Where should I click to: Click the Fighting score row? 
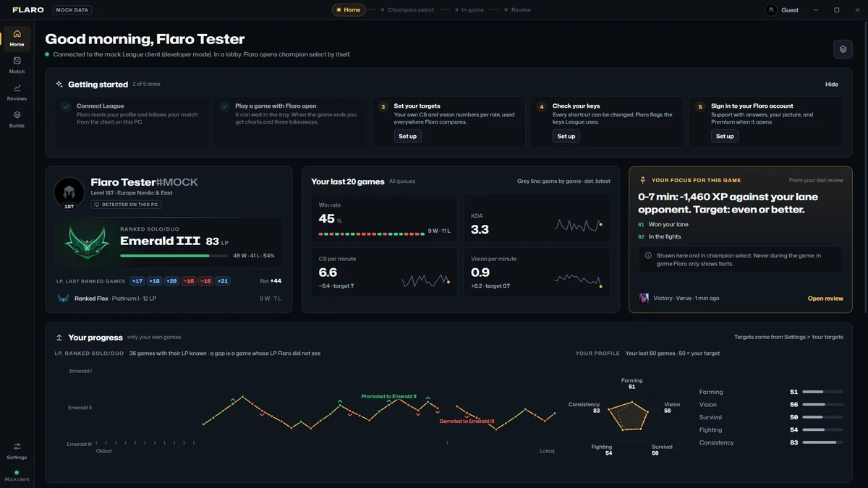[771, 430]
